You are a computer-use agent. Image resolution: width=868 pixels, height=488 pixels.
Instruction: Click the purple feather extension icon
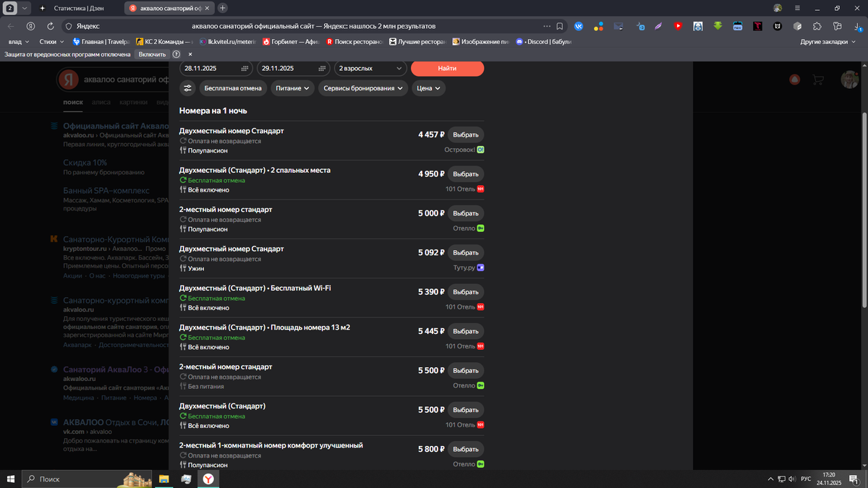pos(658,26)
